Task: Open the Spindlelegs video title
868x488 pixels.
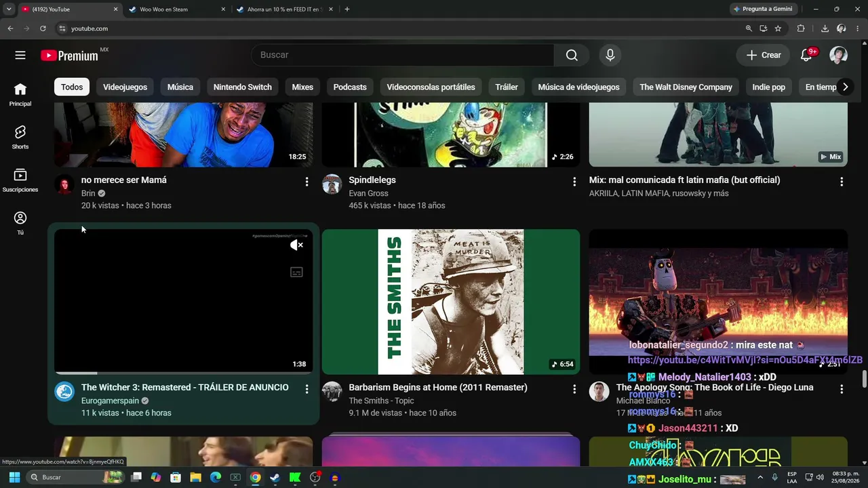Action: coord(372,180)
